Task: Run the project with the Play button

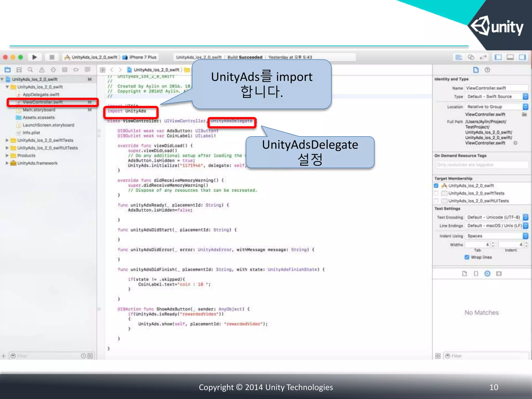Action: (34, 57)
